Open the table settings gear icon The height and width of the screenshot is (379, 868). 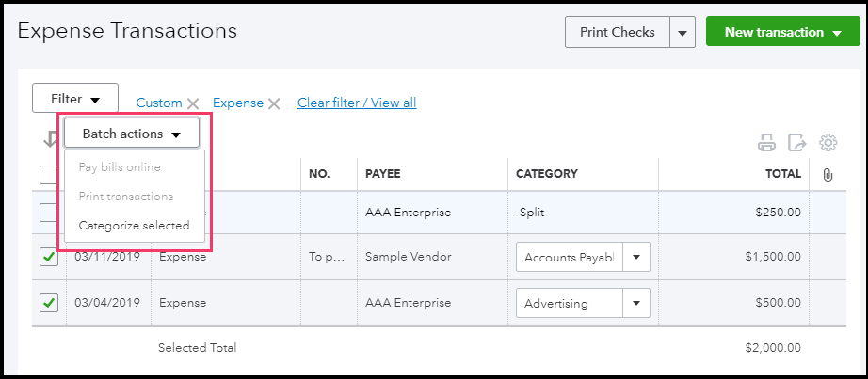tap(828, 143)
